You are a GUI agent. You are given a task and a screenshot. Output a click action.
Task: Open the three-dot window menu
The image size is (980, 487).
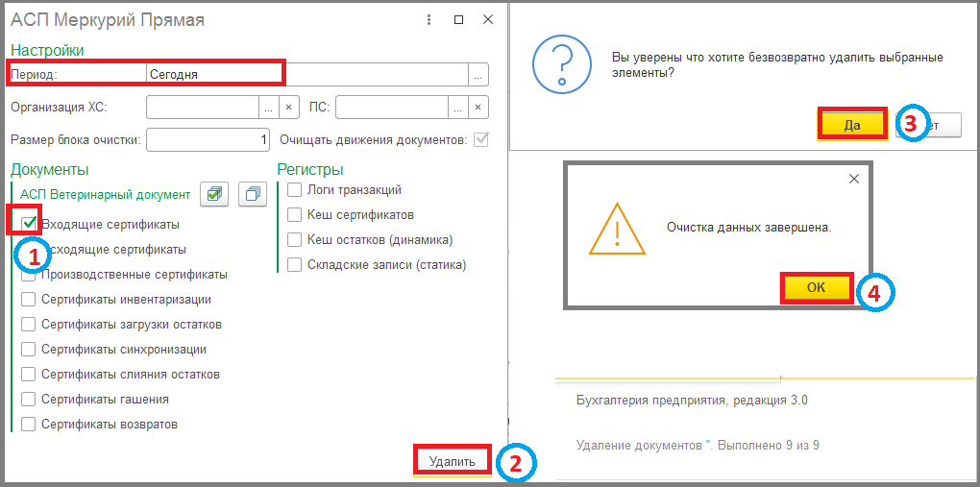pos(429,20)
